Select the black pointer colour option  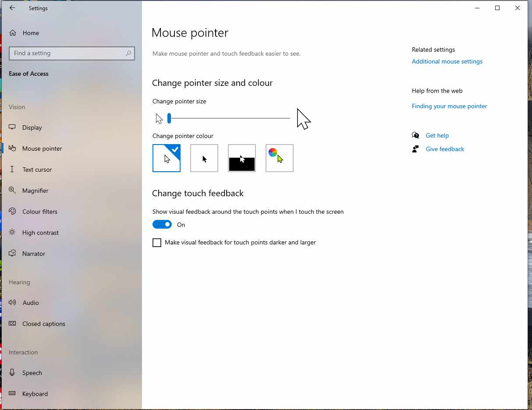(x=204, y=158)
